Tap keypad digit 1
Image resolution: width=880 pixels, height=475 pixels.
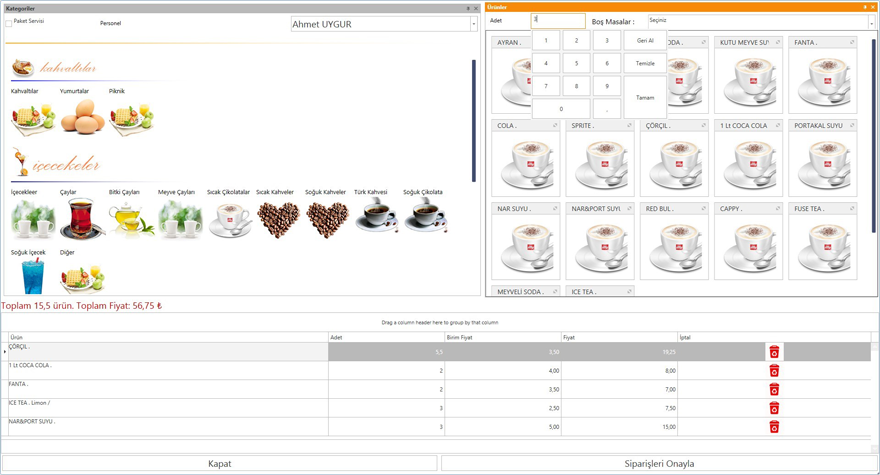click(546, 40)
